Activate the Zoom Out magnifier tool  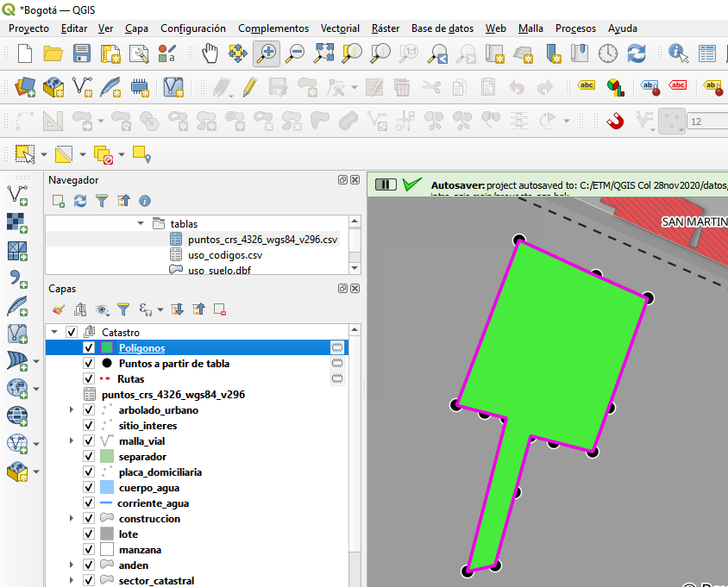[295, 53]
